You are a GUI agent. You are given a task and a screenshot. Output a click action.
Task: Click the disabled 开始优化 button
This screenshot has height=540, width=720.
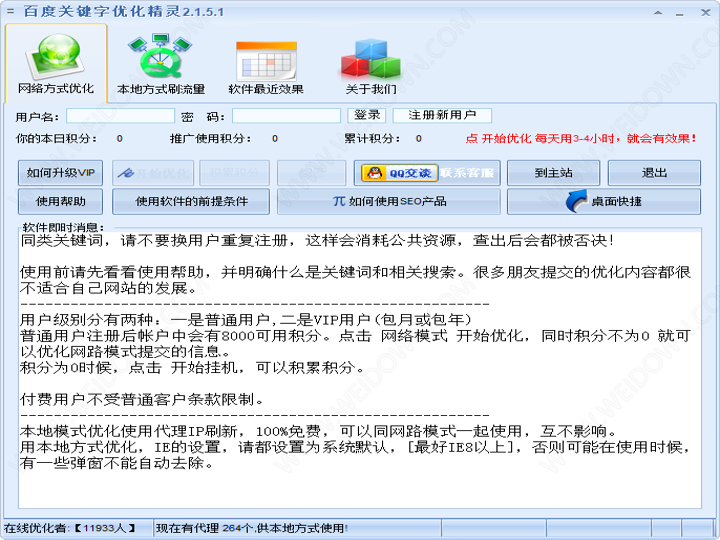pos(153,173)
